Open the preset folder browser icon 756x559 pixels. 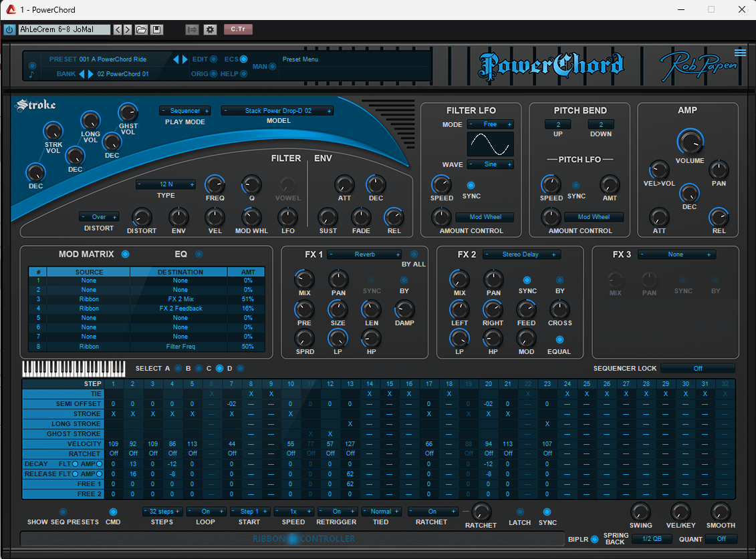(x=141, y=29)
